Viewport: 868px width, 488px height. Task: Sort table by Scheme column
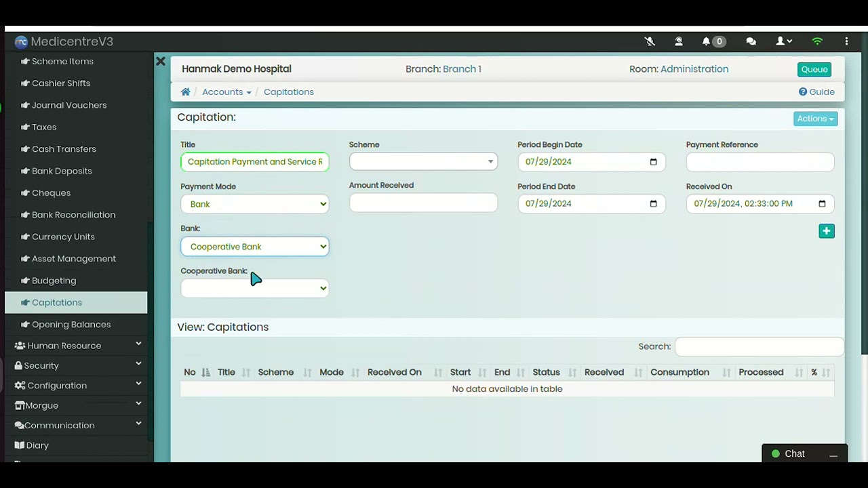click(284, 372)
